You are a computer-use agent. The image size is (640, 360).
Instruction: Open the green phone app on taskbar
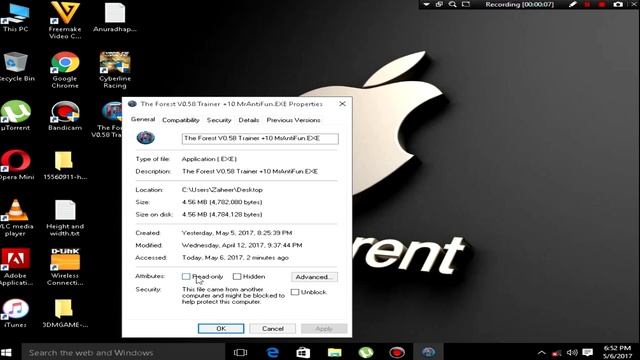click(366, 352)
